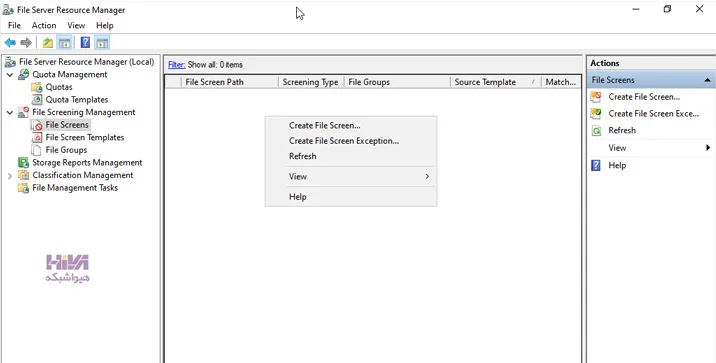
Task: Click the File Screen Templates icon
Action: [x=37, y=137]
